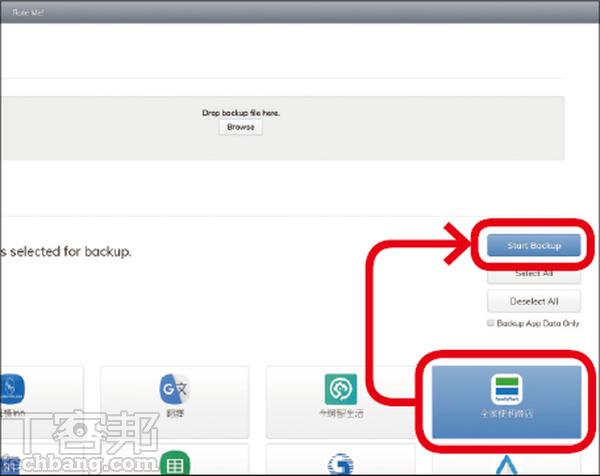Click the 'selected for backup.' status text

(71, 251)
